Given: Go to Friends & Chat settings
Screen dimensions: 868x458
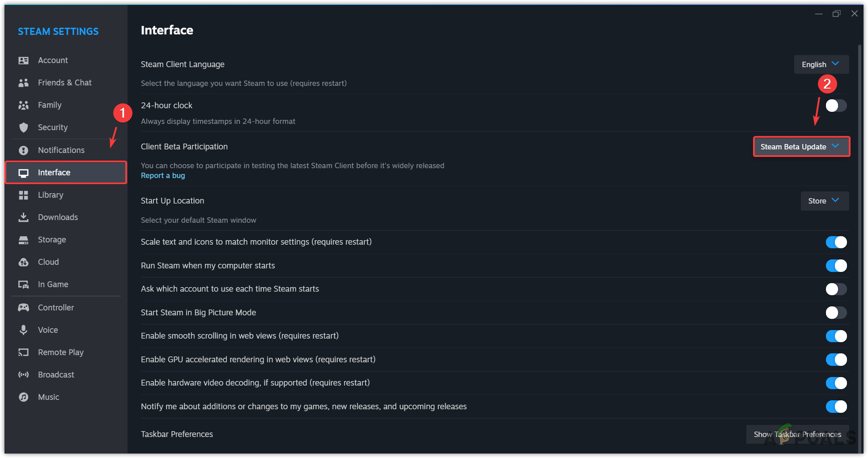Looking at the screenshot, I should [x=64, y=83].
